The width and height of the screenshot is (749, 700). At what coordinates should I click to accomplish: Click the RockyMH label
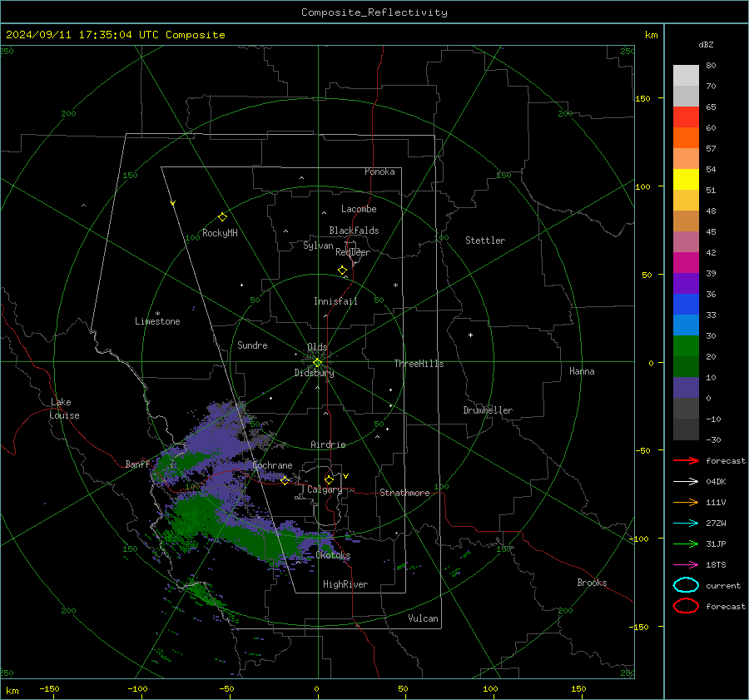coord(220,233)
